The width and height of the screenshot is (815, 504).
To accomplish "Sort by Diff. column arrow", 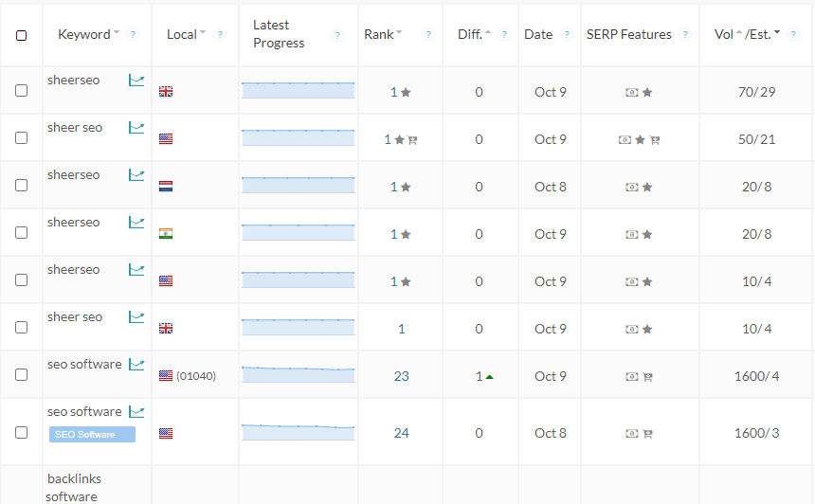I will coord(487,32).
